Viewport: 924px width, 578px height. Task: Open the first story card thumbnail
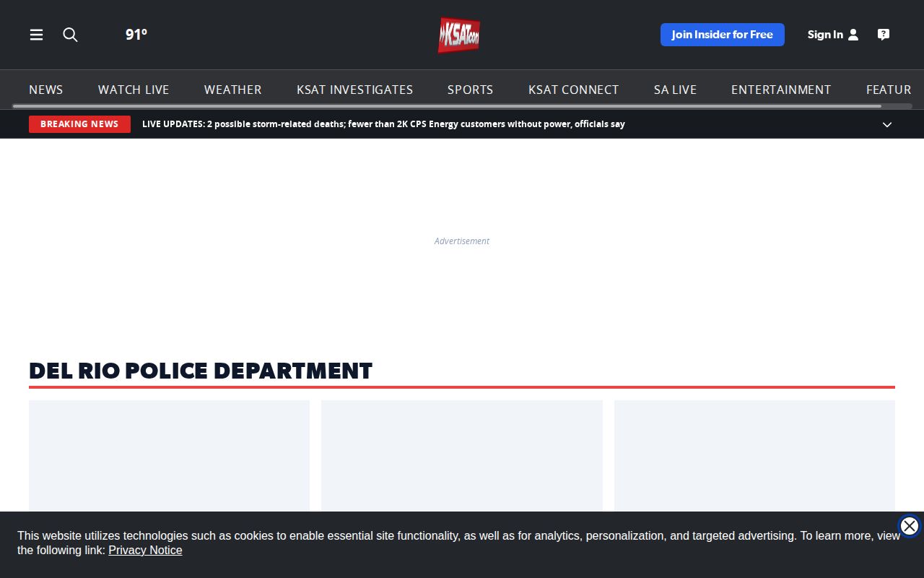tap(169, 456)
